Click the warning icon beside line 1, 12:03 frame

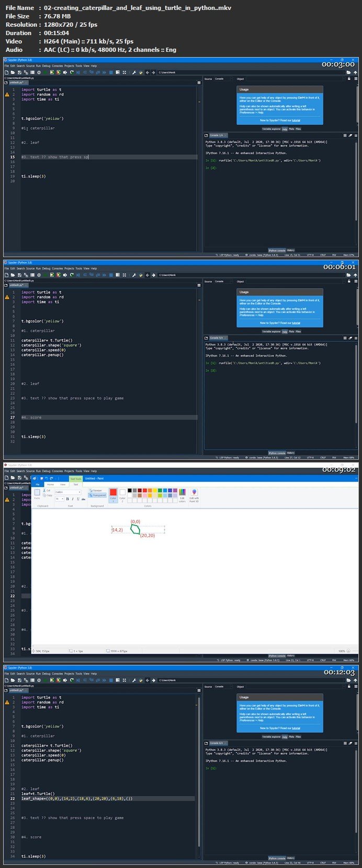(7, 702)
